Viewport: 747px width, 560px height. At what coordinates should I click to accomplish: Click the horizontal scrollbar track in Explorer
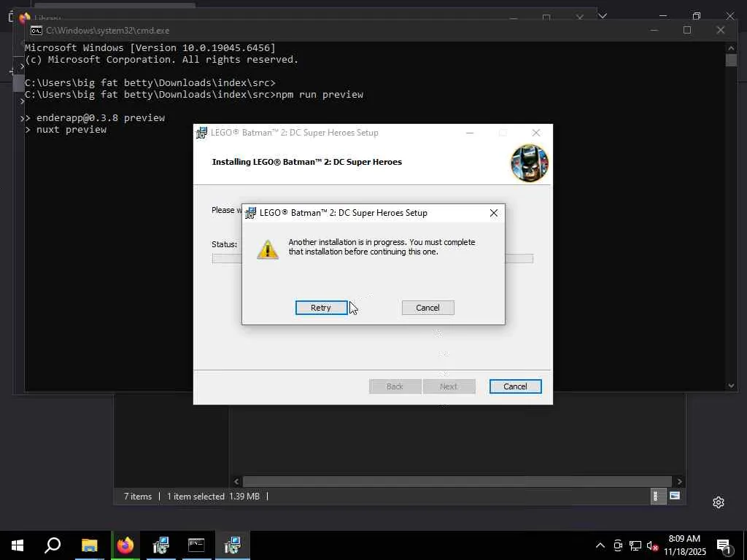click(457, 481)
